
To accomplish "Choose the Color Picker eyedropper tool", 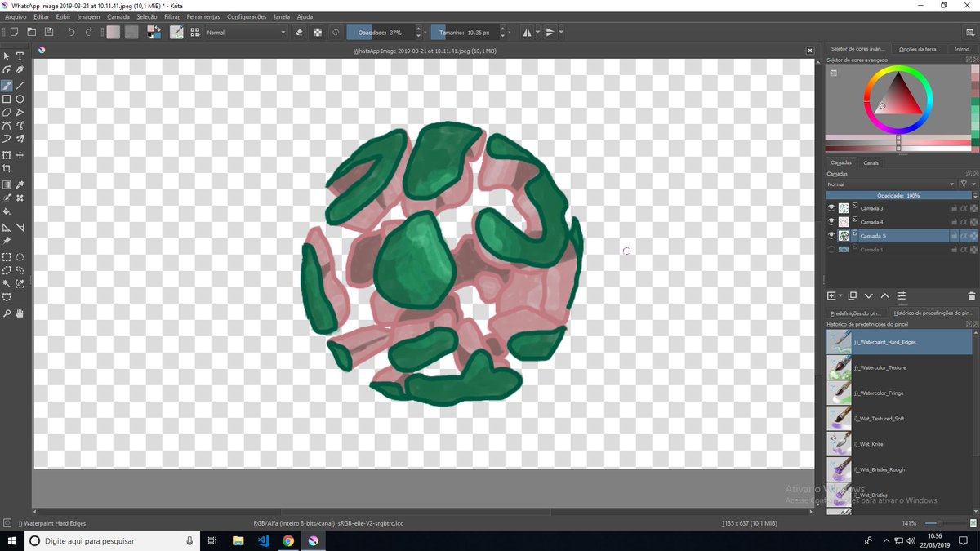I will 20,184.
